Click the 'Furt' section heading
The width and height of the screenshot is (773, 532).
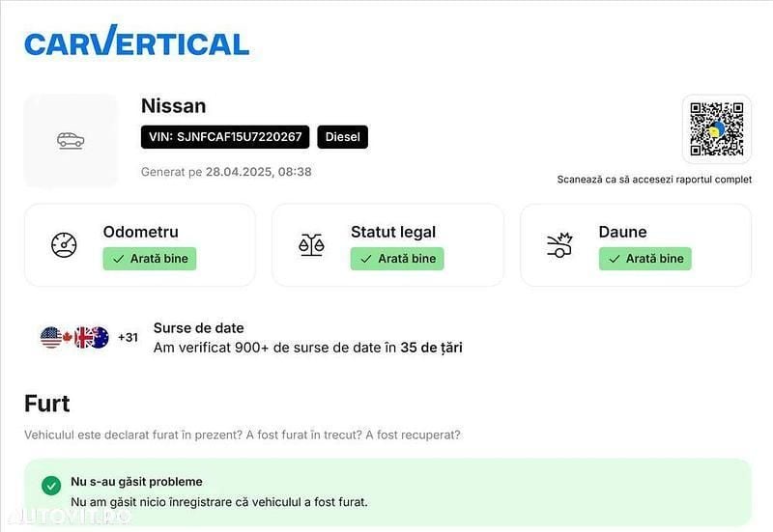tap(46, 404)
